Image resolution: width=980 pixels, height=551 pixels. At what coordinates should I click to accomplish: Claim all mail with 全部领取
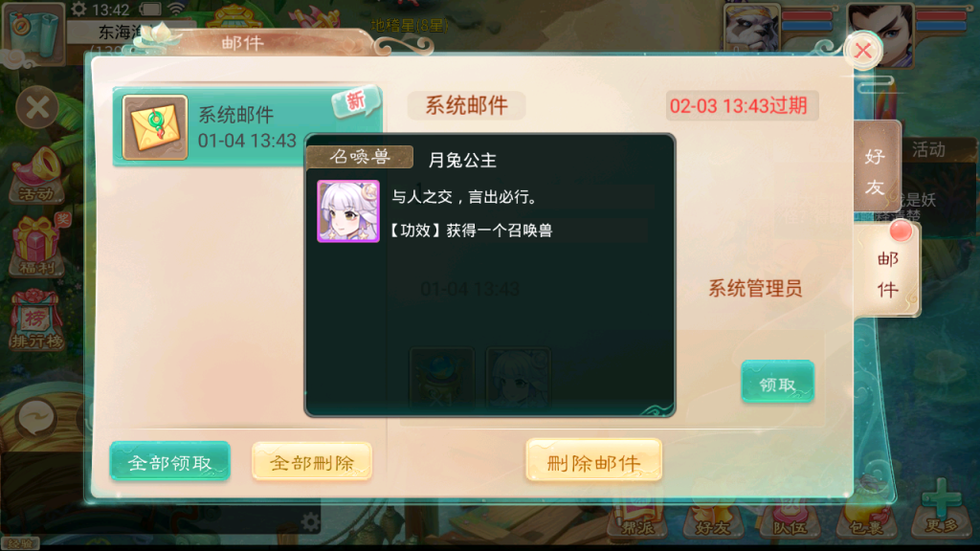170,462
